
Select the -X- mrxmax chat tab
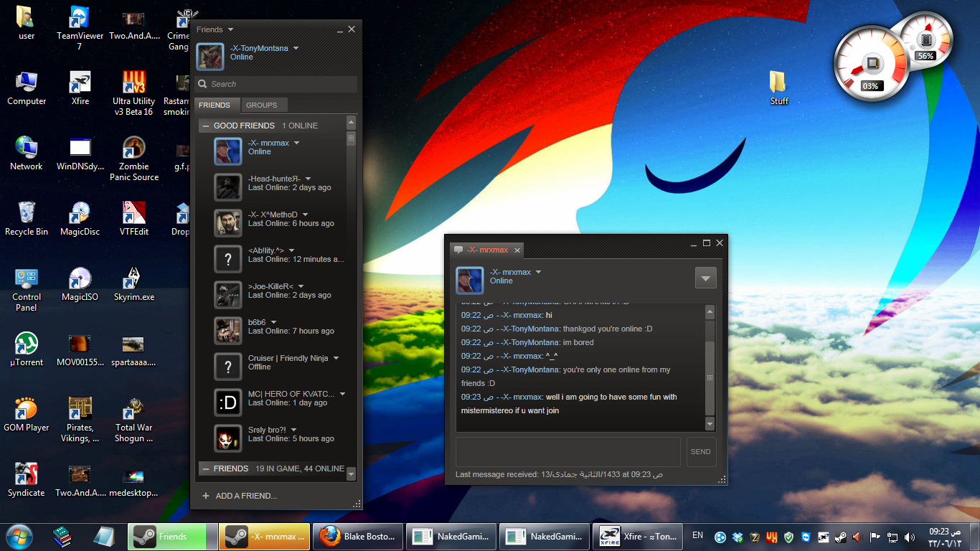[x=487, y=250]
